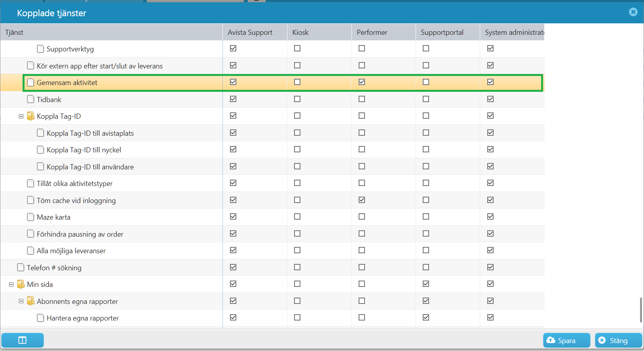Uncheck System administrator for Maze karta
The height and width of the screenshot is (351, 644).
490,216
